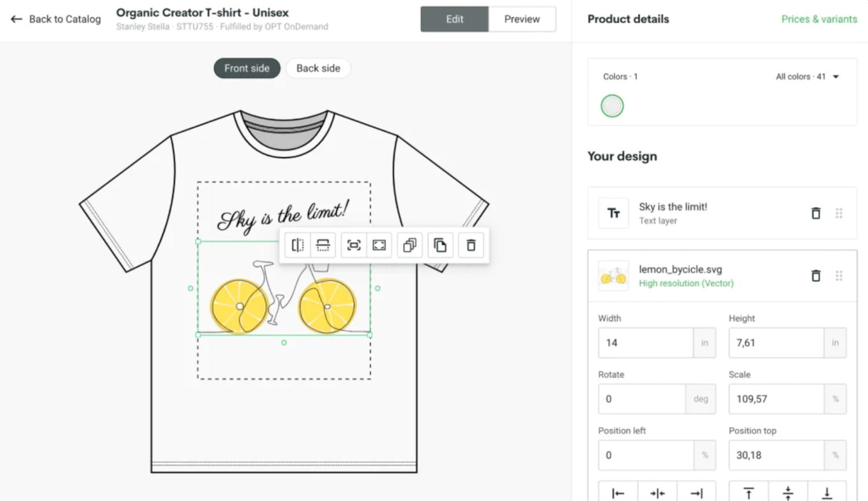
Task: Flip the design horizontally from floating toolbar
Action: click(297, 245)
